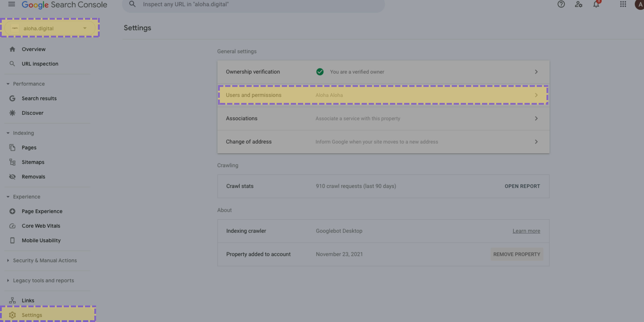Click the Links network icon

pos(12,300)
